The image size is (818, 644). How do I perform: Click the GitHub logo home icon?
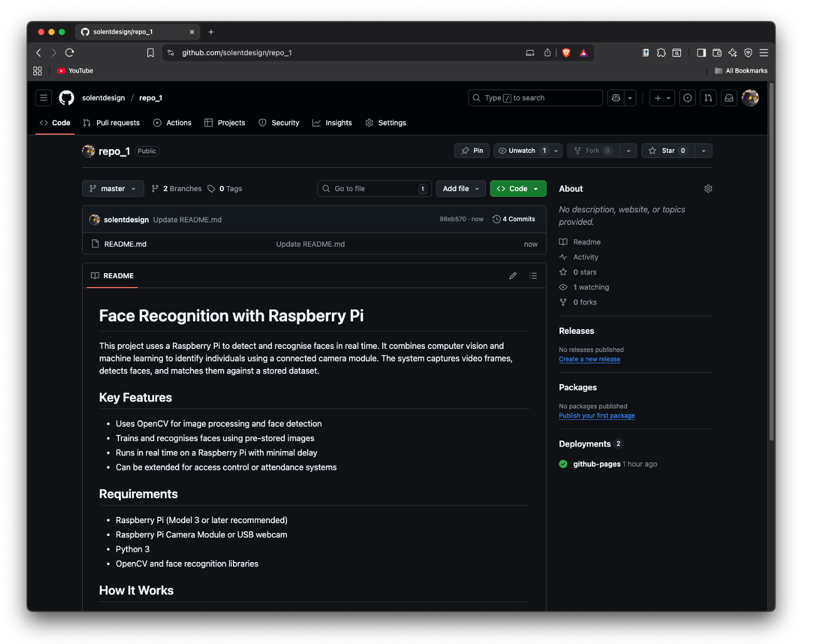[x=66, y=98]
